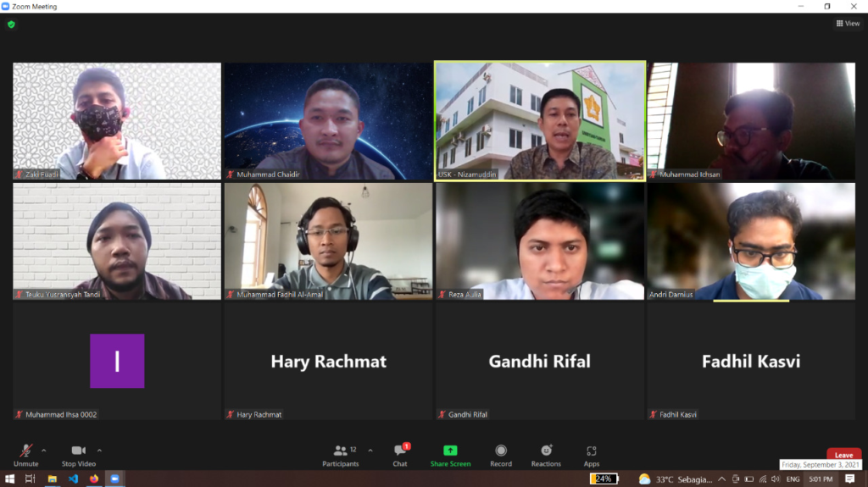This screenshot has width=868, height=487.
Task: Click the green encryption shield icon
Action: click(11, 25)
